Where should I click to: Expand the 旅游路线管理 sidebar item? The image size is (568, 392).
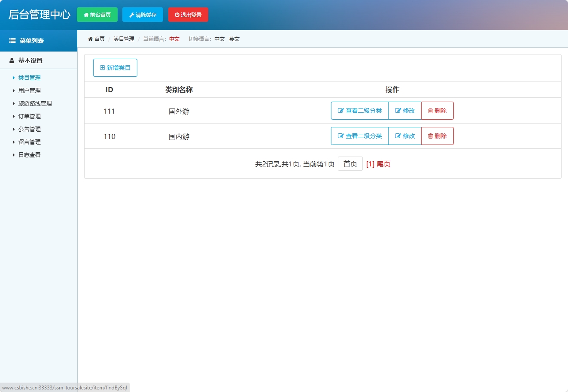coord(34,103)
